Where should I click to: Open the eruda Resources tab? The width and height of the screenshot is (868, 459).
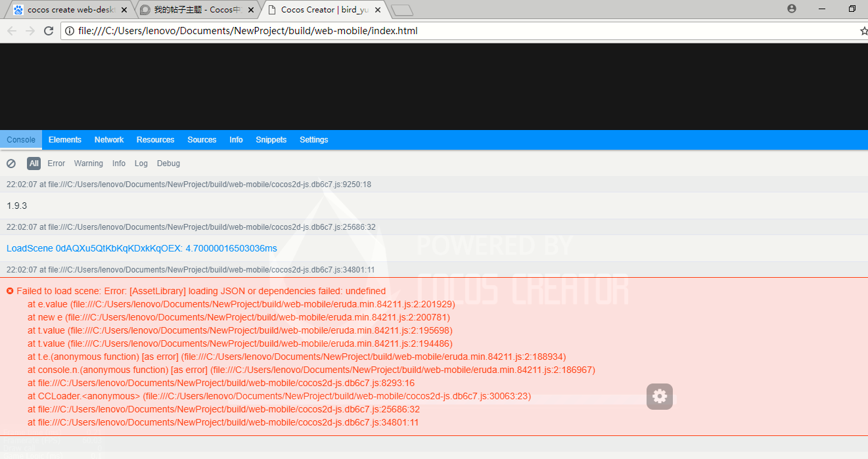coord(156,140)
